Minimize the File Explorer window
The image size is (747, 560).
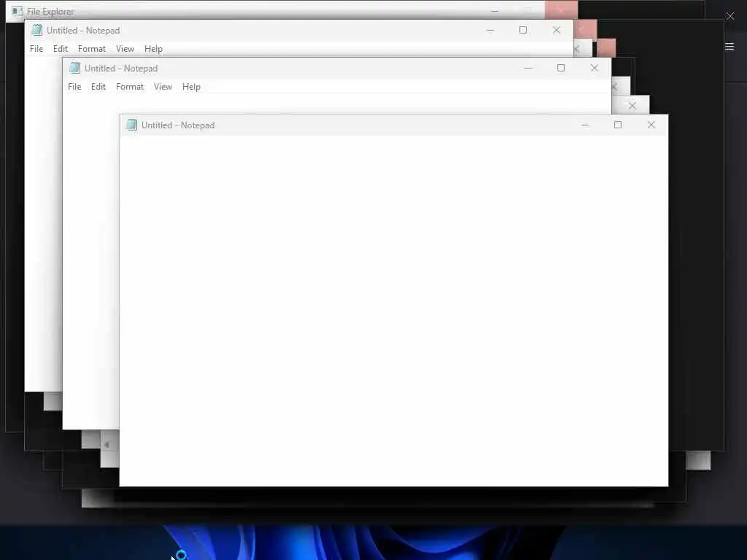click(495, 10)
